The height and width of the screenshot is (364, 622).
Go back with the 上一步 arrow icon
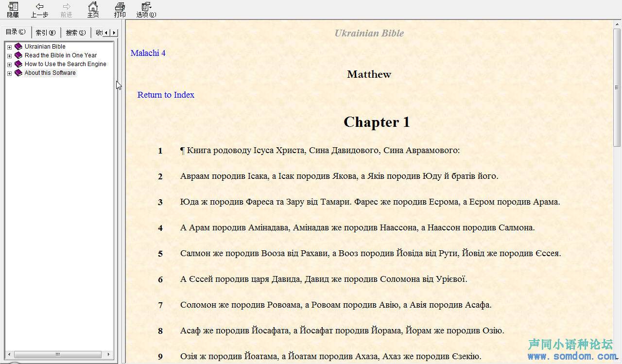(39, 7)
